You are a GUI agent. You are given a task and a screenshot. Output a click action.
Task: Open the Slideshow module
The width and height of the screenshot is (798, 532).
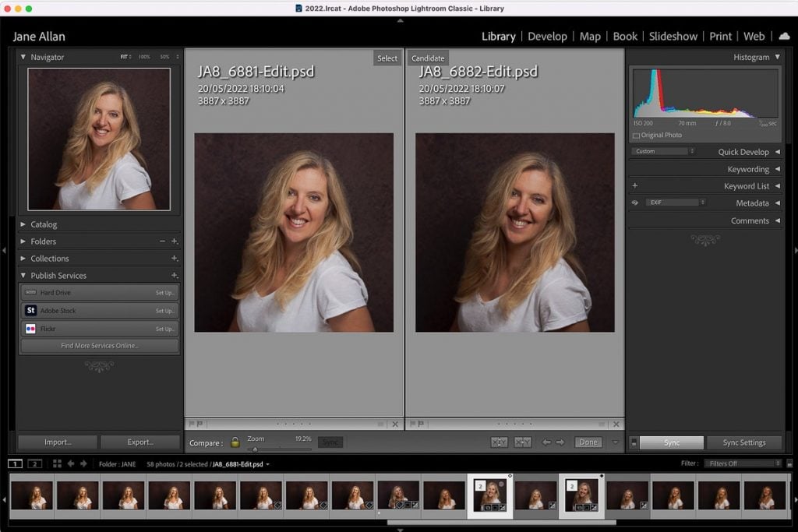tap(673, 36)
